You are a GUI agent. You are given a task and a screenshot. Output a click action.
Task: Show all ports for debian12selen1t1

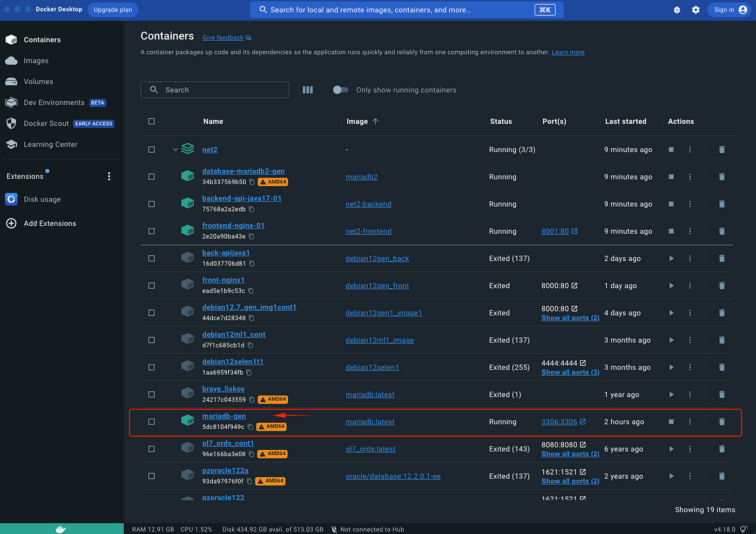[x=570, y=373]
